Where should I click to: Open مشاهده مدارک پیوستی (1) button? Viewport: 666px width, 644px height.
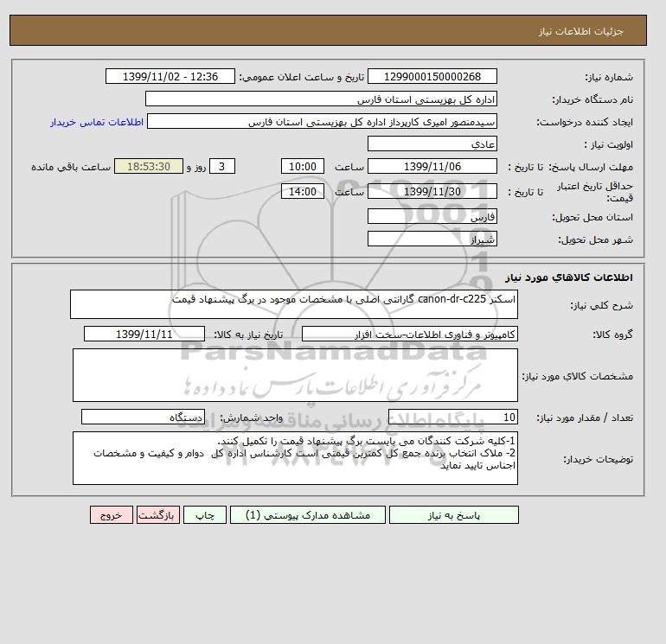coord(308,515)
